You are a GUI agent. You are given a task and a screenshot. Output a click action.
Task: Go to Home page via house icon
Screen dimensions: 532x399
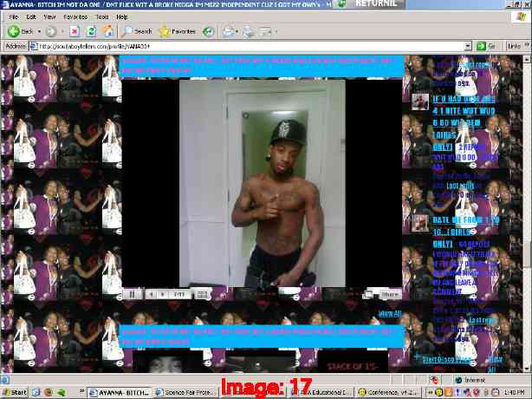tap(108, 31)
